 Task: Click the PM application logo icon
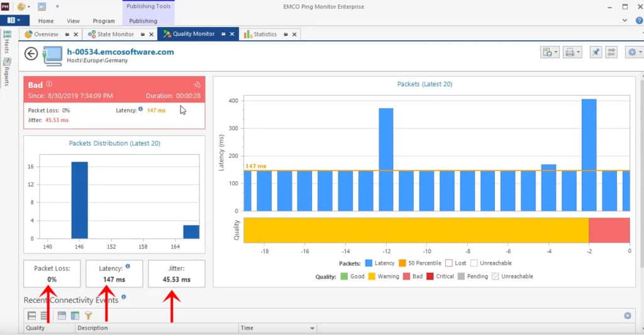click(x=5, y=6)
